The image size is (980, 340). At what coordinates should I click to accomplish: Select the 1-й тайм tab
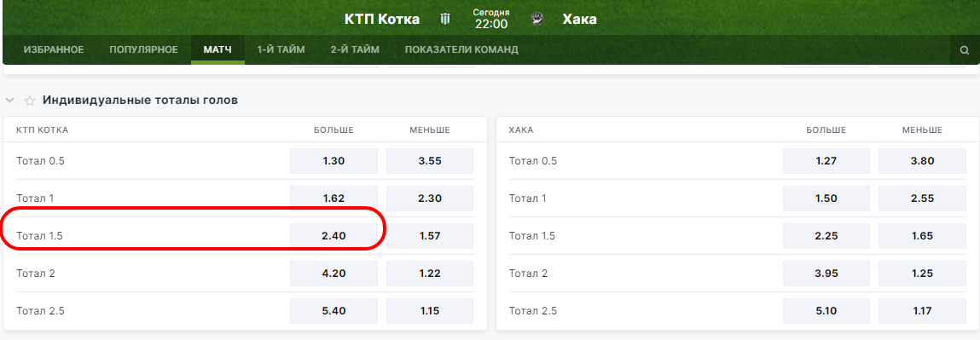click(x=281, y=50)
